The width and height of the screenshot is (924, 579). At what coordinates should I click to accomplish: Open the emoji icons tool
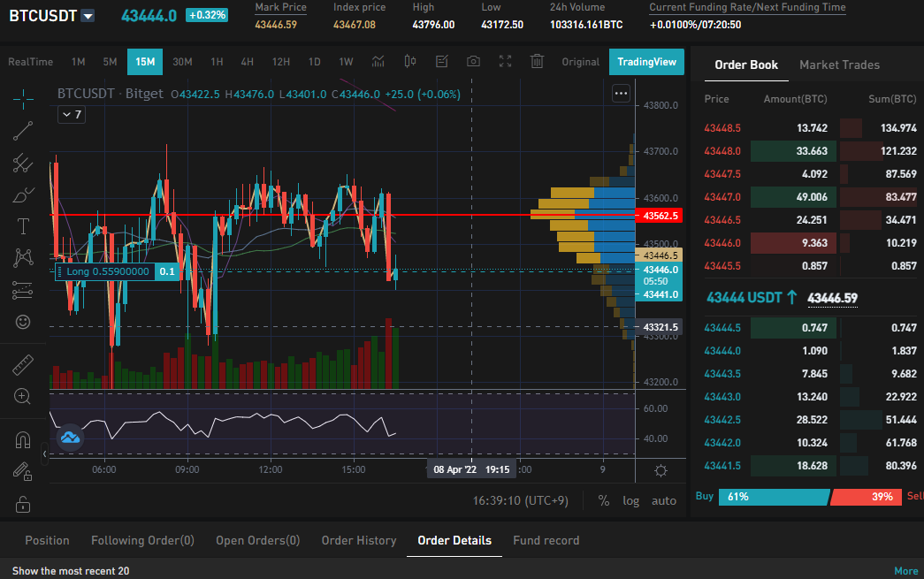pos(23,322)
